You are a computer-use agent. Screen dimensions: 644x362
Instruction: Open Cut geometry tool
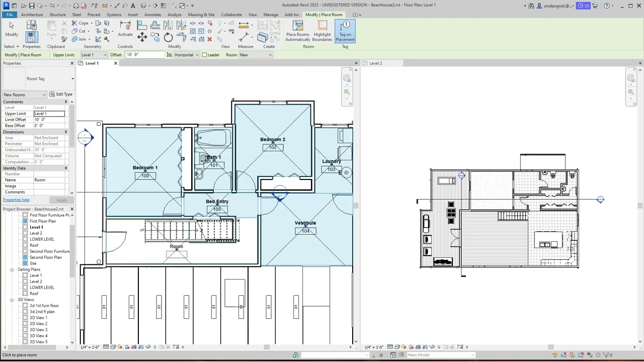tap(82, 31)
